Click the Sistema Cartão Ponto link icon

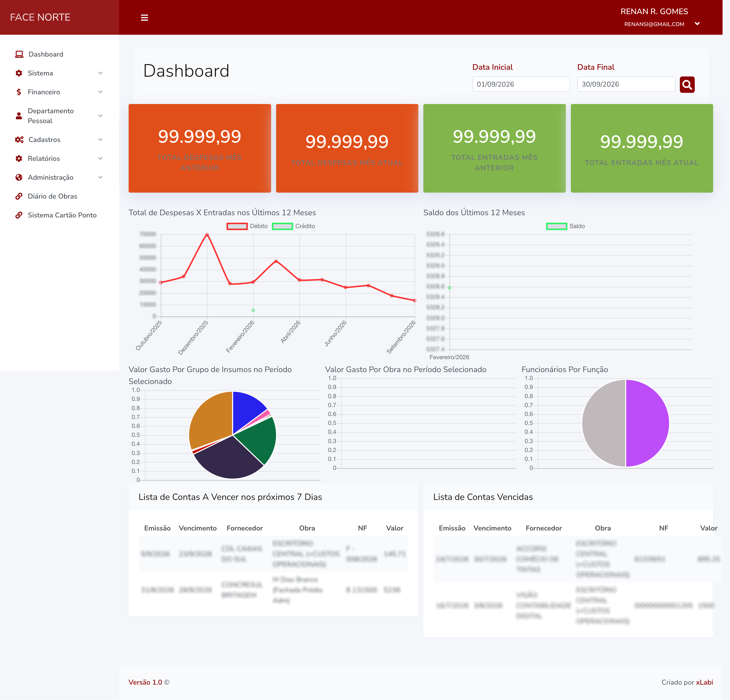pyautogui.click(x=19, y=215)
